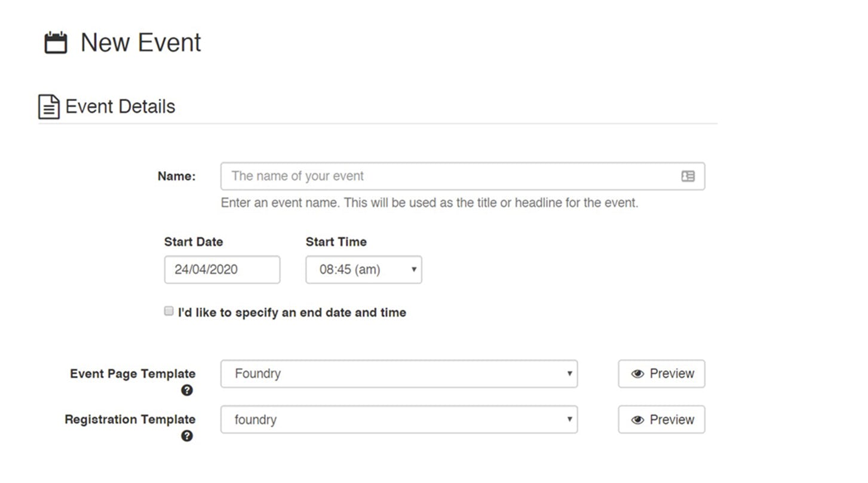This screenshot has height=483, width=868.
Task: Open help icon under Event Page Template
Action: pyautogui.click(x=187, y=390)
